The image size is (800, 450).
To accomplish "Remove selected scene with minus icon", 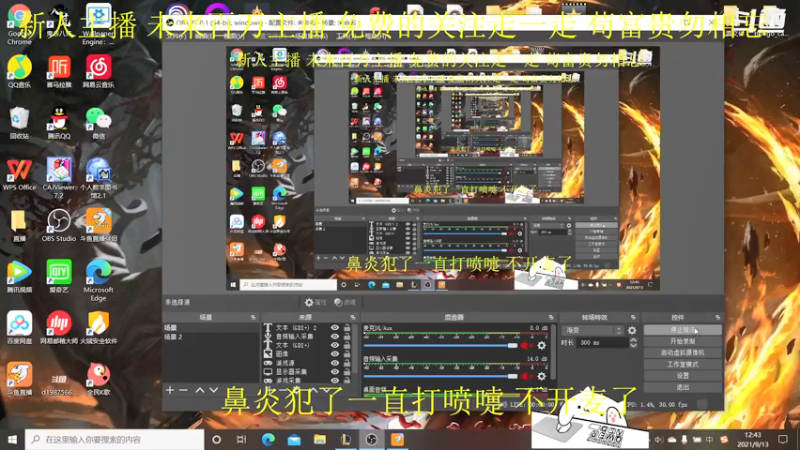I will click(184, 390).
